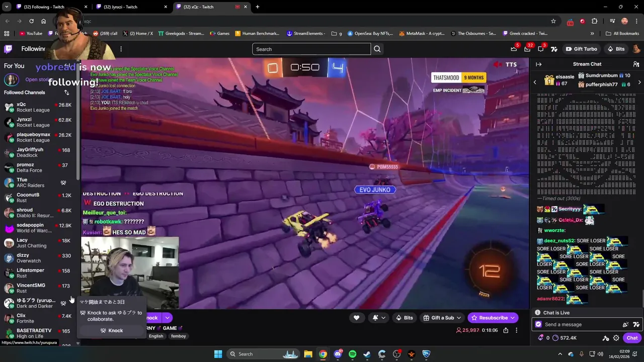Open the All Bookmarks folder
This screenshot has width=644, height=362.
coord(622,34)
